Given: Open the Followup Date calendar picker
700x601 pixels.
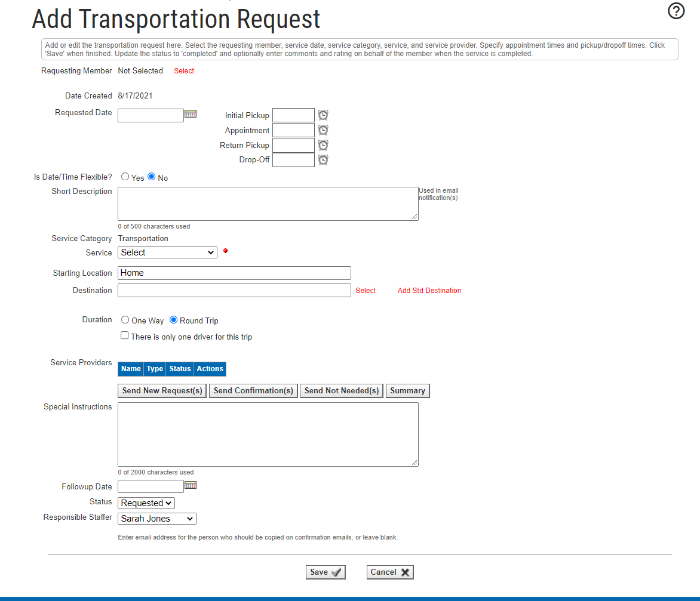Looking at the screenshot, I should point(191,485).
